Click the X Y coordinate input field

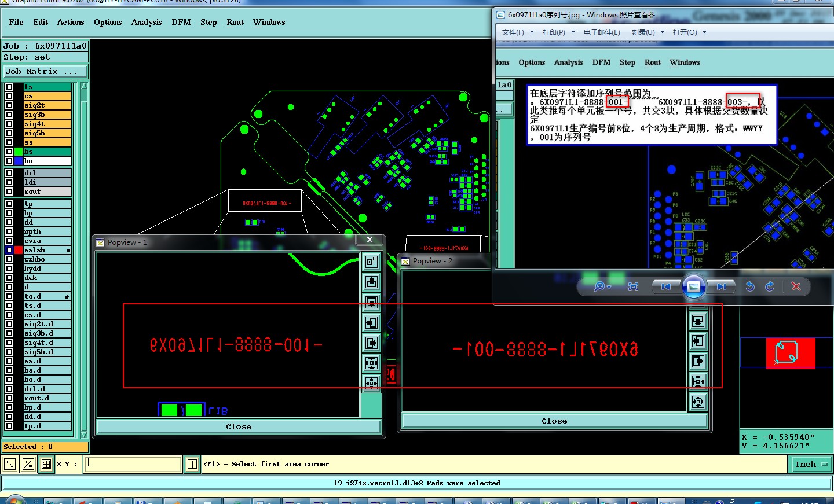point(133,464)
